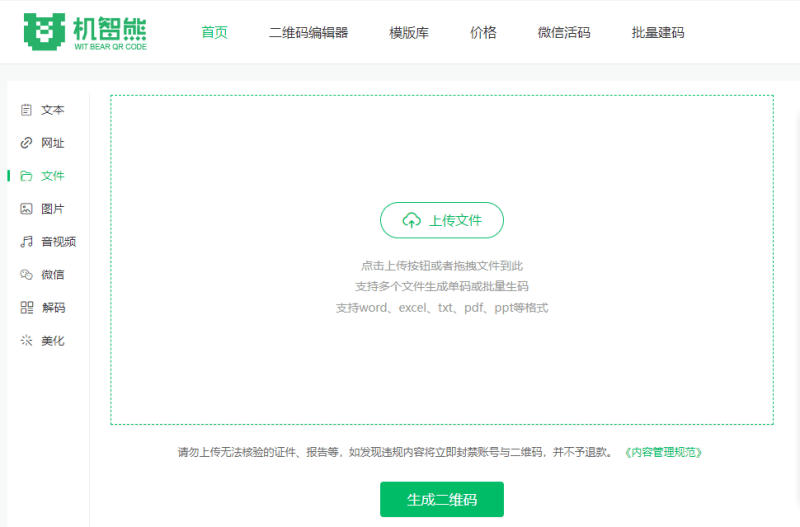Select the 文件 folder icon in sidebar

click(x=27, y=176)
